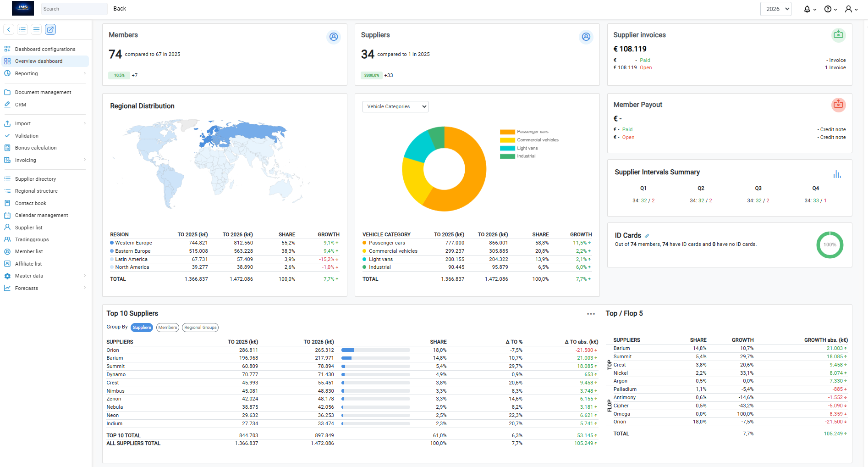Click the ID Cards edit pencil icon
This screenshot has width=868, height=467.
[647, 236]
